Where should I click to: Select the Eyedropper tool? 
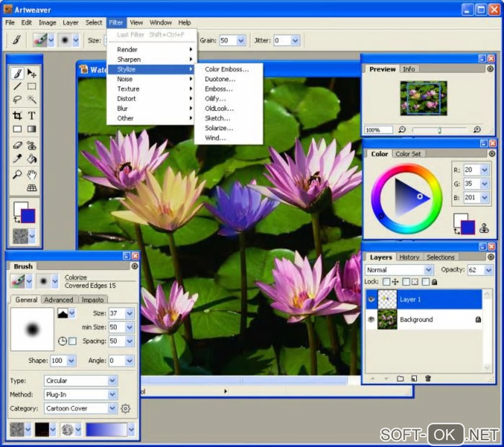pyautogui.click(x=17, y=159)
